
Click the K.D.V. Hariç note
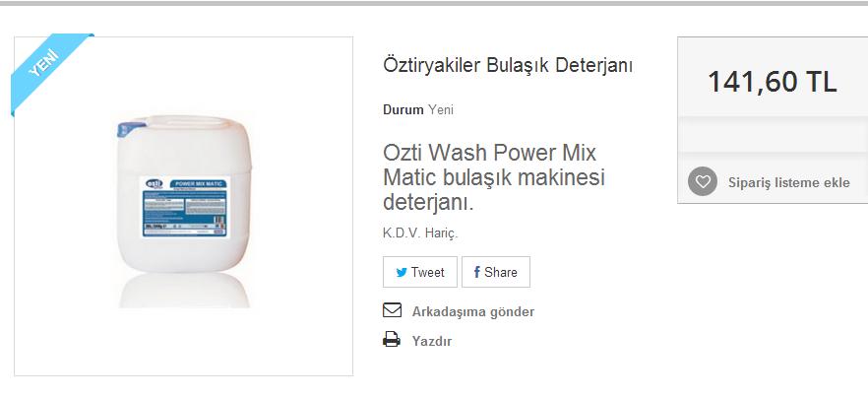421,233
